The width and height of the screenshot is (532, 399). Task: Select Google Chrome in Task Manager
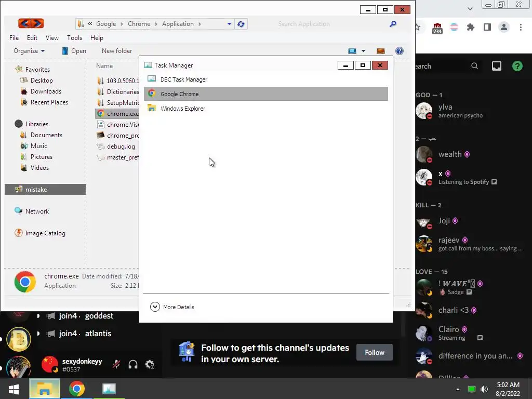click(x=265, y=94)
